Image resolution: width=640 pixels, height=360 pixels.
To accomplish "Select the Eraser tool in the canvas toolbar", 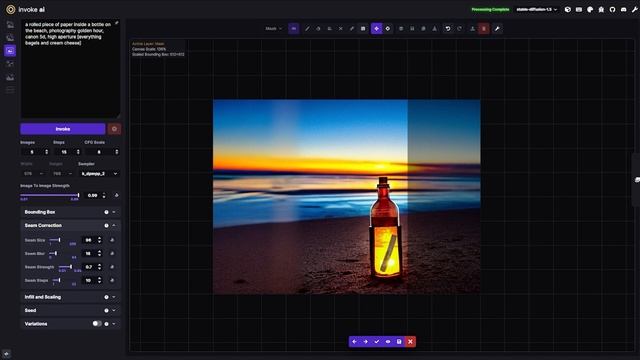I will point(318,29).
